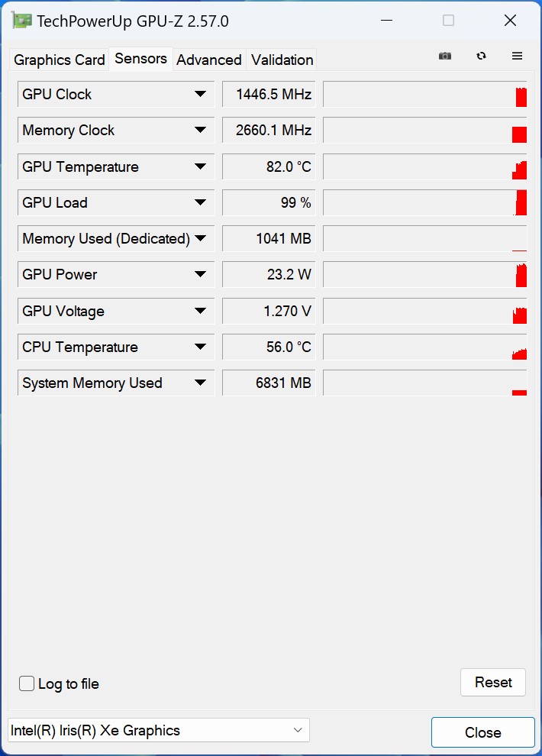The height and width of the screenshot is (756, 542).
Task: Click the refresh sensors icon
Action: point(481,56)
